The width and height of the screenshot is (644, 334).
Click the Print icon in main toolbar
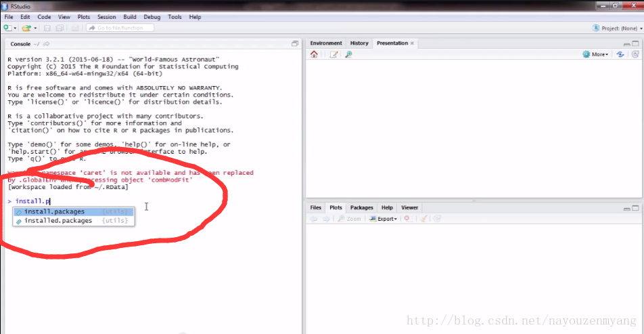click(x=74, y=28)
